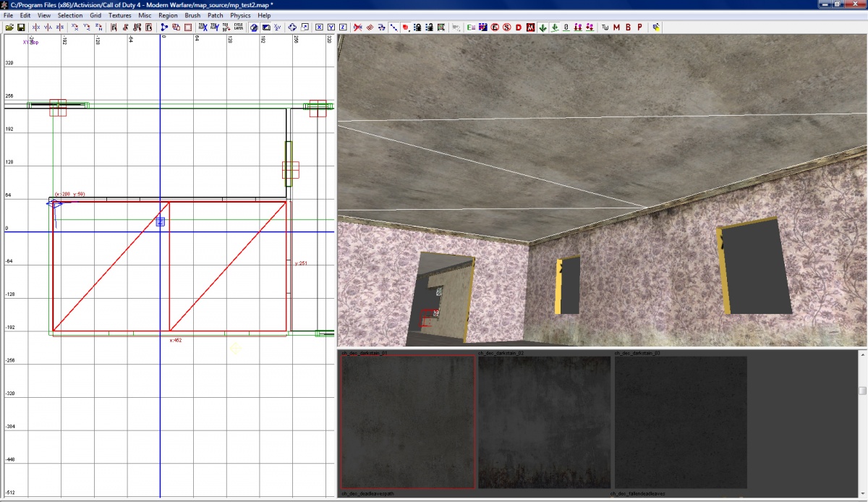Open a map file with the Open icon
Screen dimensions: 868x502
10,27
